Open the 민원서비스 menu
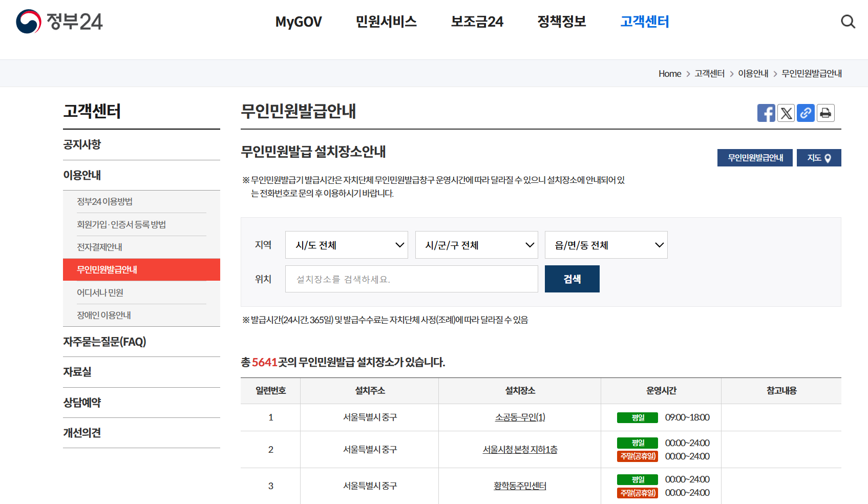The width and height of the screenshot is (868, 504). 386,22
